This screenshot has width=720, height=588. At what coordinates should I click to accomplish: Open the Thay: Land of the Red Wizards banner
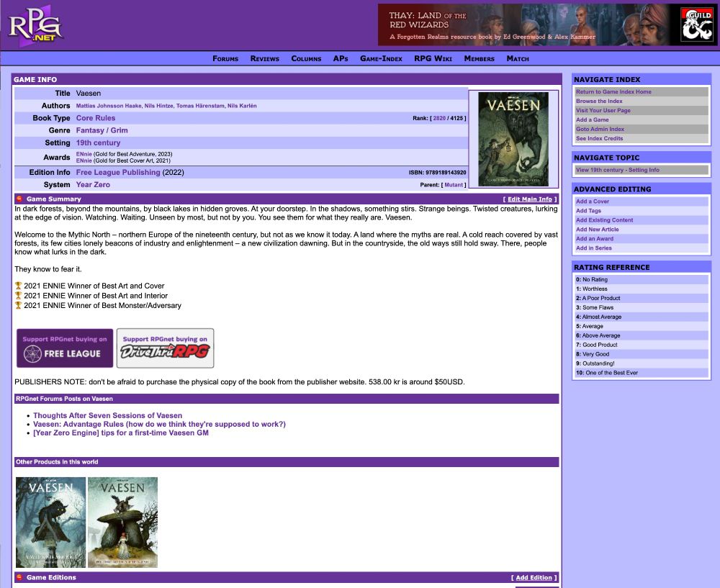(x=547, y=24)
